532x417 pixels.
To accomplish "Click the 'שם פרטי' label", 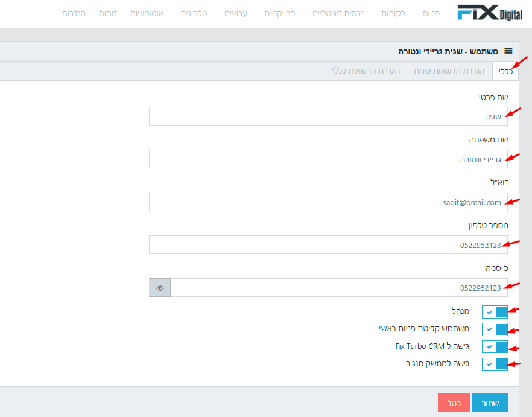I will (x=493, y=97).
